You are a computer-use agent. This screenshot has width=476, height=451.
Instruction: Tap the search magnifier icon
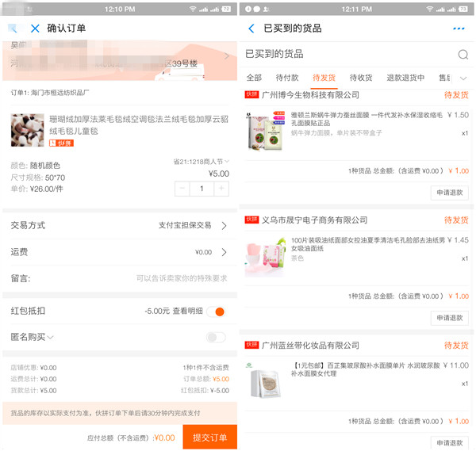463,55
